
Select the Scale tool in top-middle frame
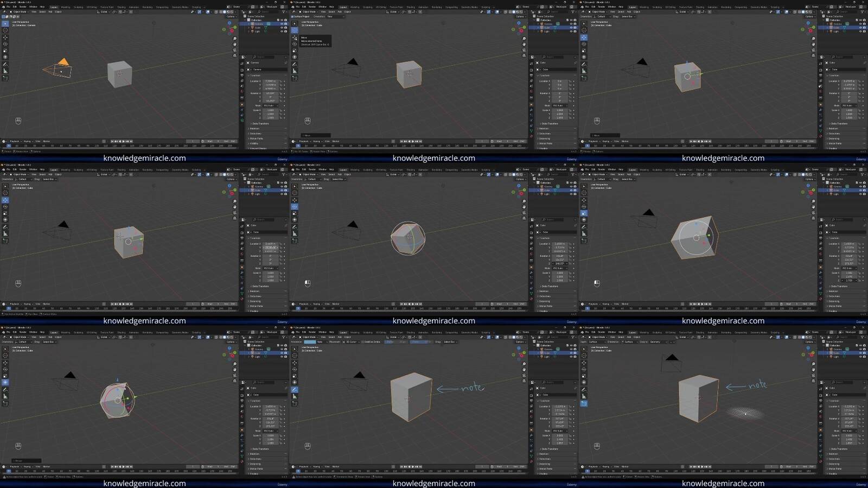click(295, 51)
